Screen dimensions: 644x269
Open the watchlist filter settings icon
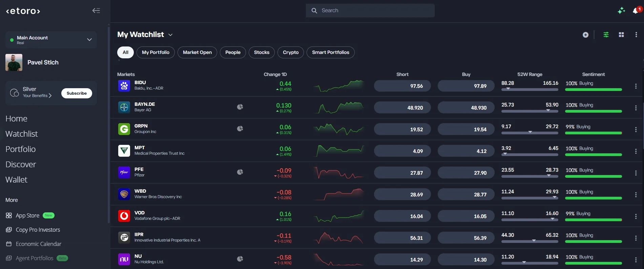(x=606, y=35)
